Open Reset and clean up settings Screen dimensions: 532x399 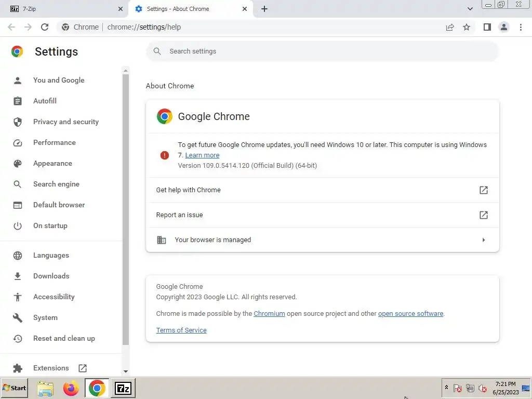(64, 338)
